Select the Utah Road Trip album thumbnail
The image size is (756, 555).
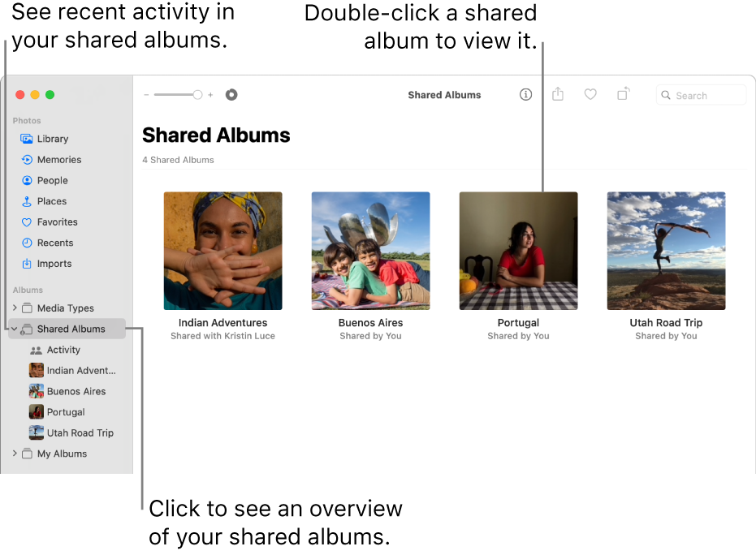point(666,251)
